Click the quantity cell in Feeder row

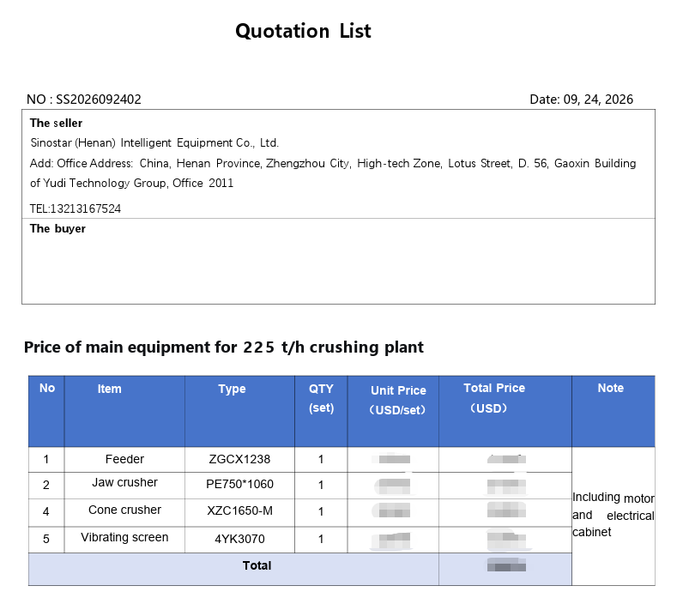tap(321, 460)
